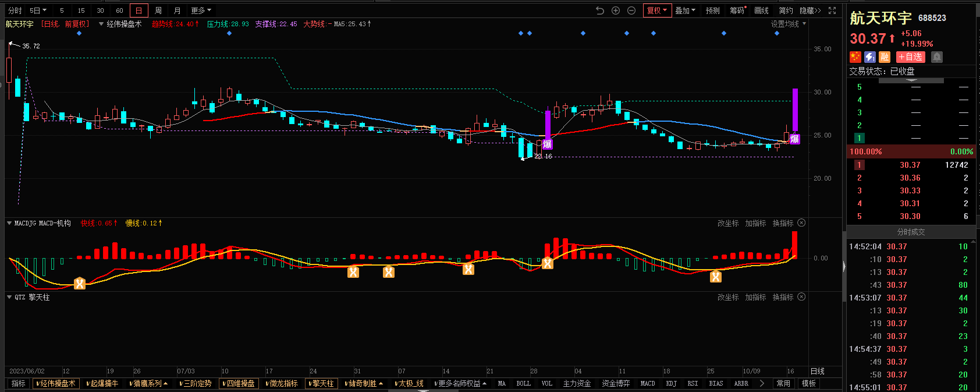Screen dimensions: 980x392
Task: Switch to the 周 weekly period tab
Action: (x=158, y=10)
